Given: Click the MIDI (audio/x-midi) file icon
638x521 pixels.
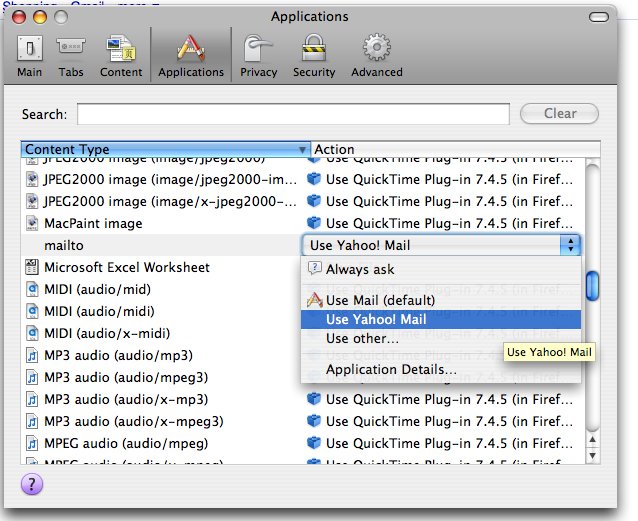Looking at the screenshot, I should click(32, 333).
